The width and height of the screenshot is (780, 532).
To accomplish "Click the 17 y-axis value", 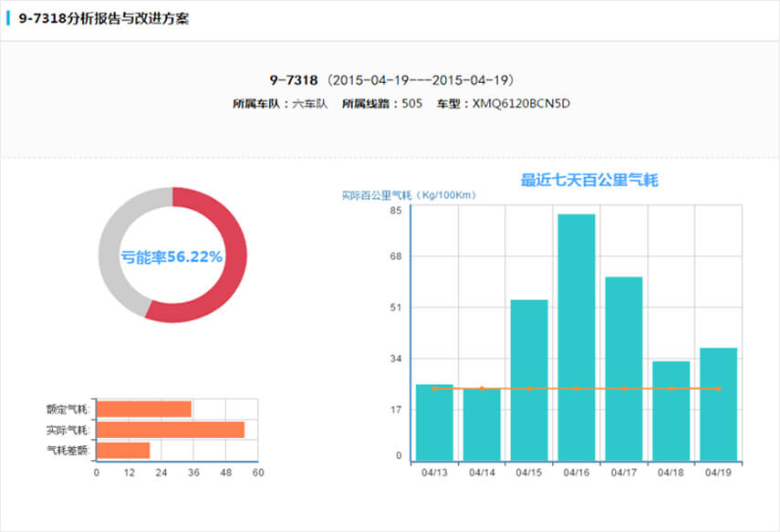I will pyautogui.click(x=395, y=410).
